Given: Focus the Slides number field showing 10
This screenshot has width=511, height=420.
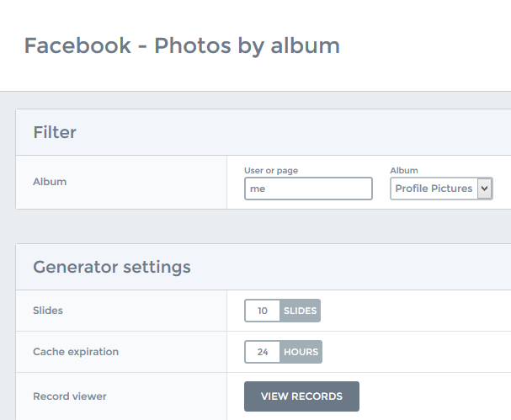Looking at the screenshot, I should click(263, 311).
